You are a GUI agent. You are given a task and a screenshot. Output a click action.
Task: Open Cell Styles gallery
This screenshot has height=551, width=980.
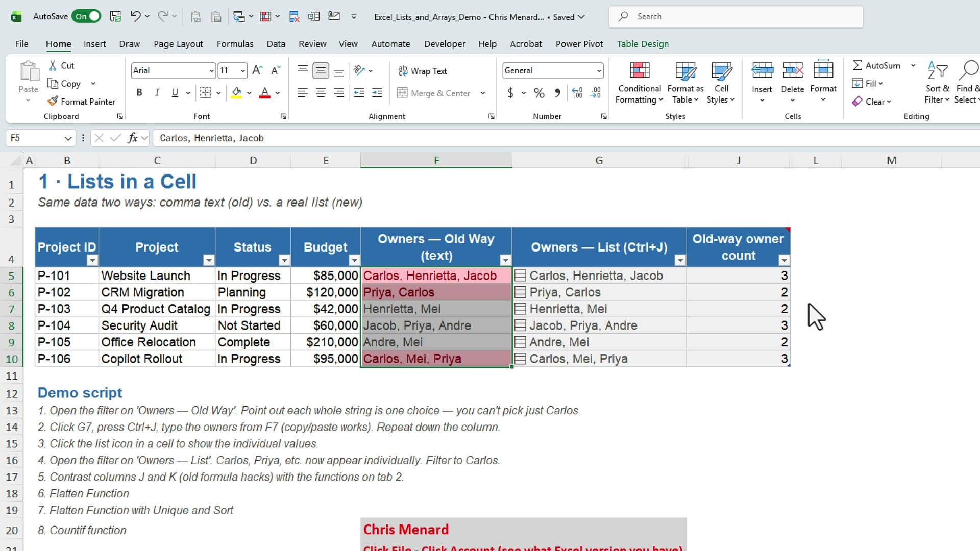pos(721,83)
